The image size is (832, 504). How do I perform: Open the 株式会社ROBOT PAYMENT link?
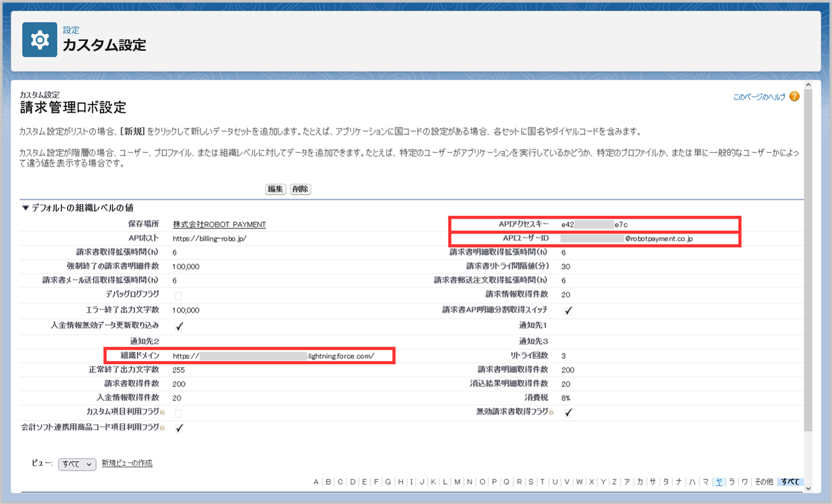219,224
